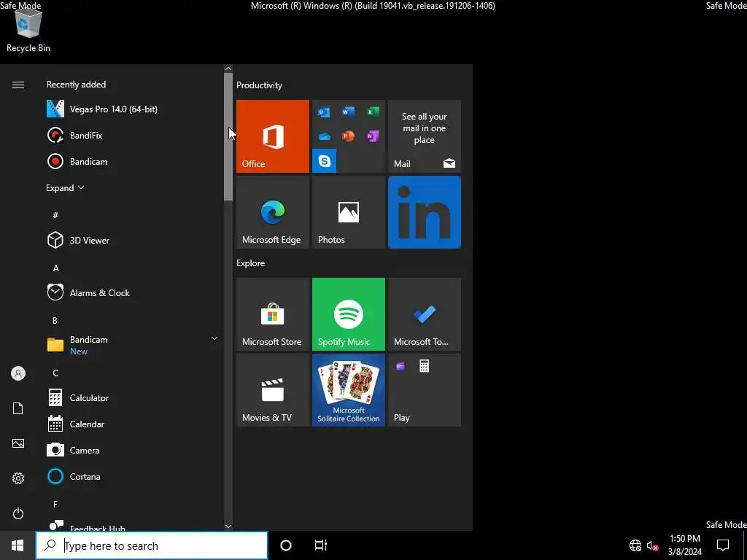Click the taskbar search box
The image size is (747, 560).
[x=152, y=545]
